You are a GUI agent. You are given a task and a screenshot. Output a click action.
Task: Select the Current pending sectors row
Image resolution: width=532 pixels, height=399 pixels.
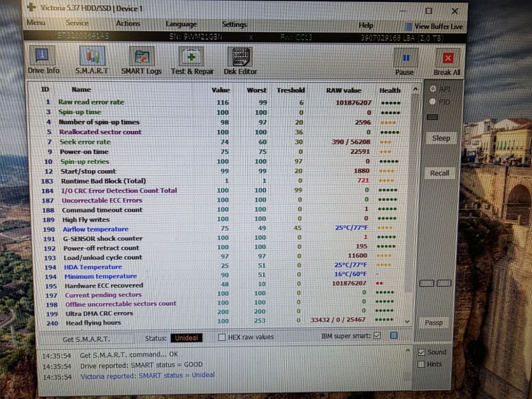(x=220, y=295)
